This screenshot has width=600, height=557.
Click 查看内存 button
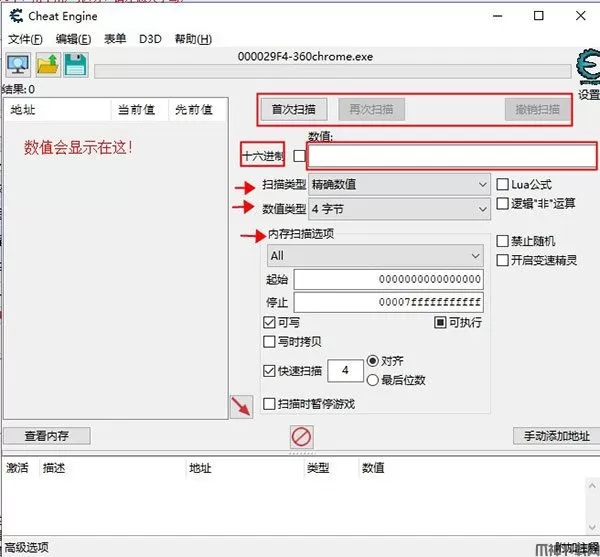47,436
